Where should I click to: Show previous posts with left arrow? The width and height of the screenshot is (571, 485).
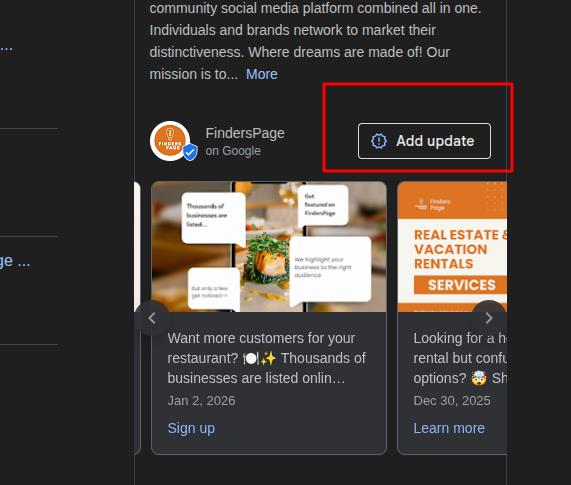point(152,318)
